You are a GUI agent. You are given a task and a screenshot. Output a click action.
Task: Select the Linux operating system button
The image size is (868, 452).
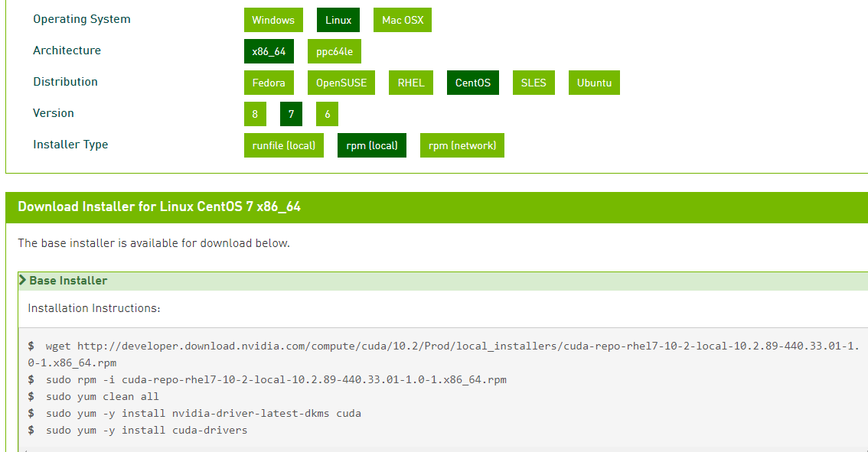[338, 20]
